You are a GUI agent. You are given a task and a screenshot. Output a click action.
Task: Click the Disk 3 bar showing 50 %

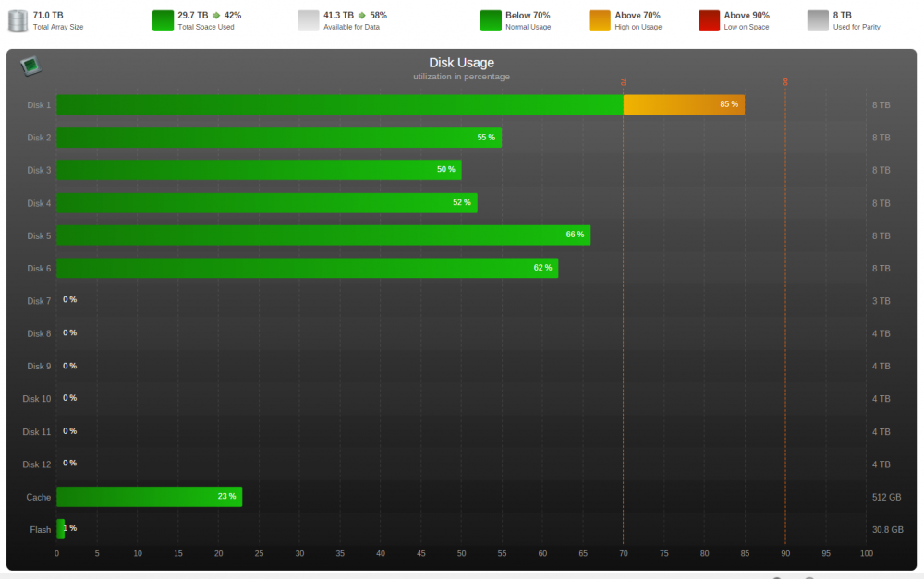(x=260, y=170)
